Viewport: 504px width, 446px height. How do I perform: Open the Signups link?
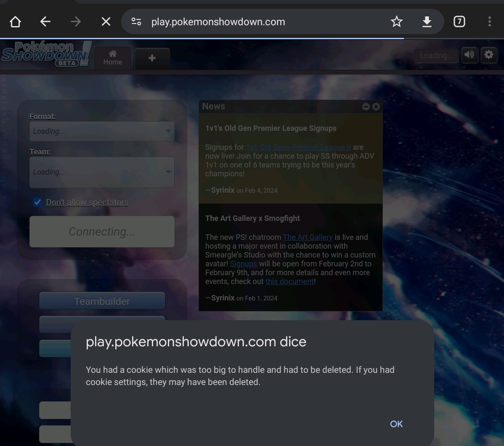point(243,264)
